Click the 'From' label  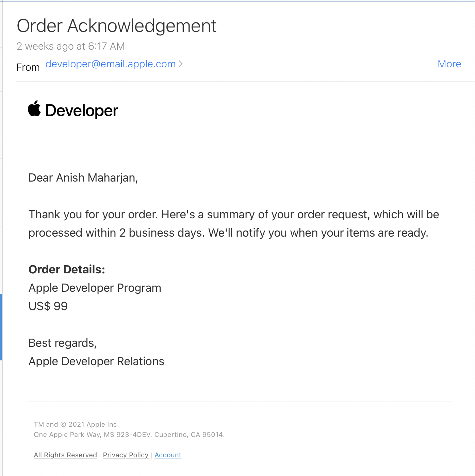tap(28, 67)
